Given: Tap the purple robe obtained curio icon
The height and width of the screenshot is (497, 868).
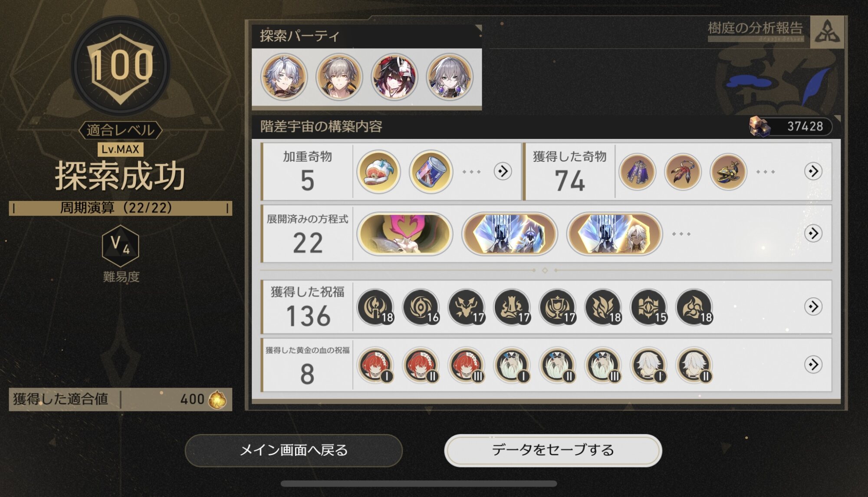Looking at the screenshot, I should pos(637,172).
